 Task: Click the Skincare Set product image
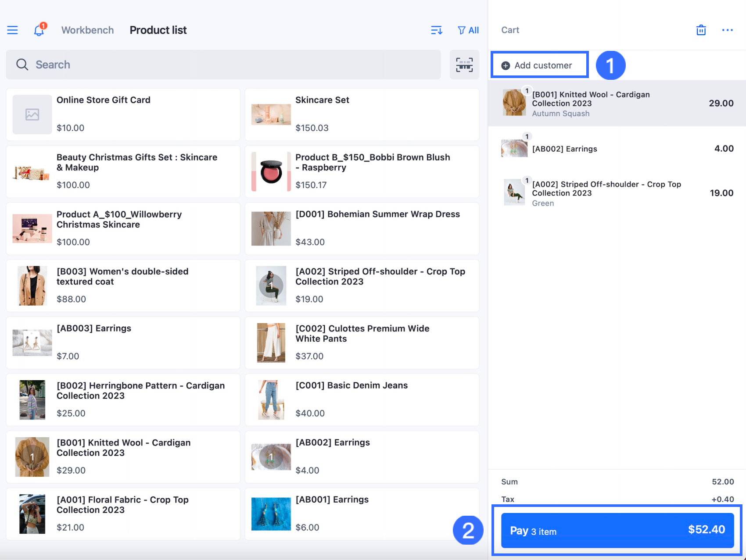tap(271, 114)
